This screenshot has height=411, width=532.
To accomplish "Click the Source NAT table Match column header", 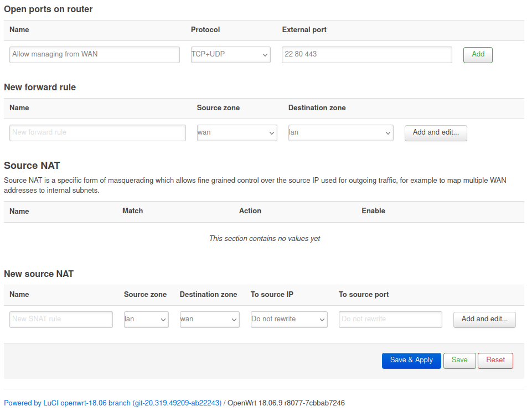I will point(132,211).
